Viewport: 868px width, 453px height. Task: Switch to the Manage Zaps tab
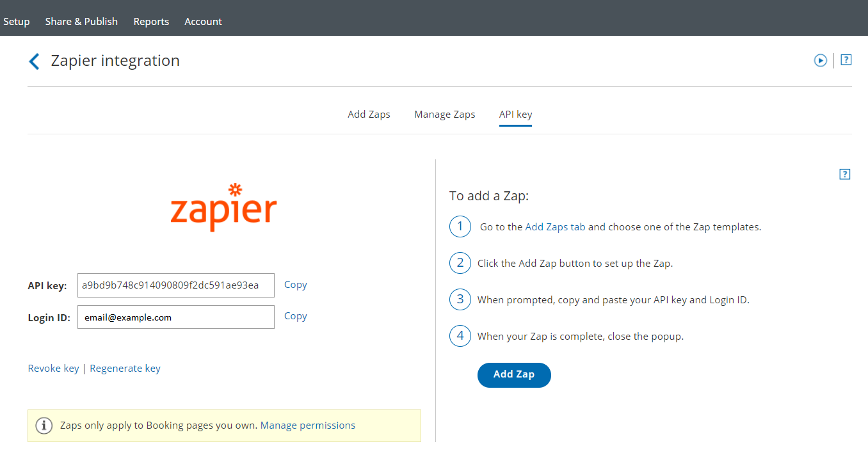click(x=444, y=115)
